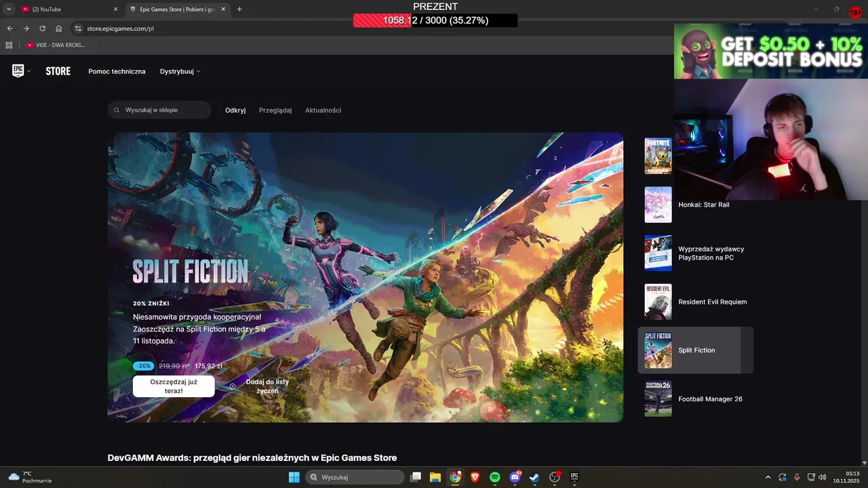Open the volume tray icon
Screen dimensions: 868x488
click(x=823, y=477)
